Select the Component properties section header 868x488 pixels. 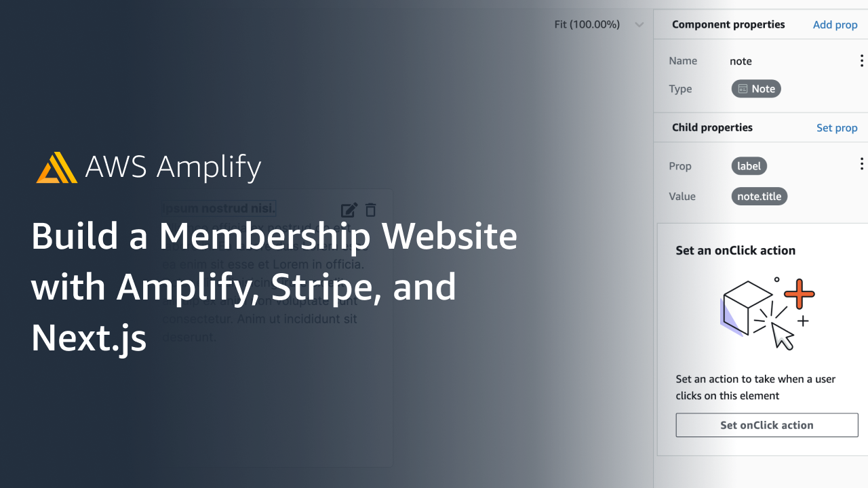pyautogui.click(x=728, y=24)
